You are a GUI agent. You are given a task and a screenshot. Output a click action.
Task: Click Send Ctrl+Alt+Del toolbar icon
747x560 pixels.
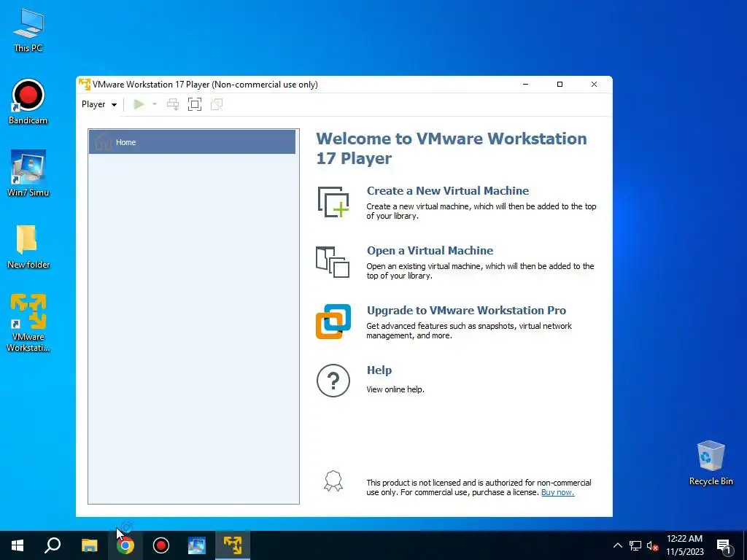click(x=173, y=104)
